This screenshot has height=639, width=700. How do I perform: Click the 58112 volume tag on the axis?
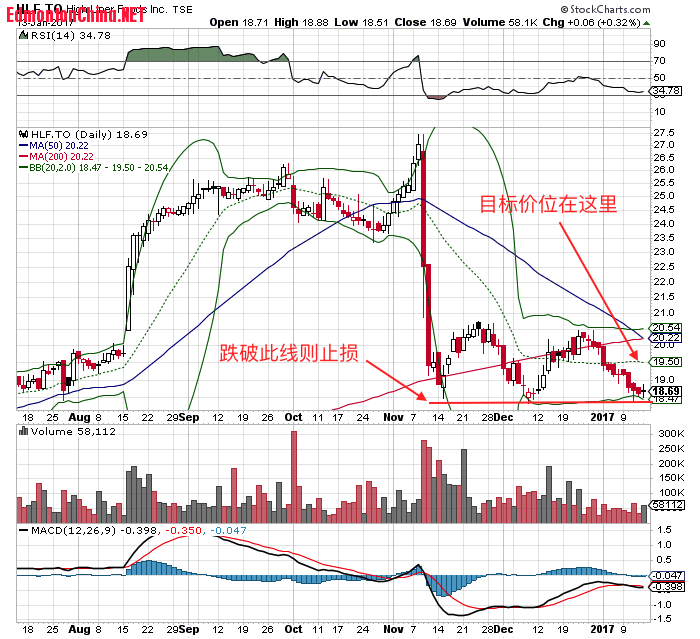666,505
